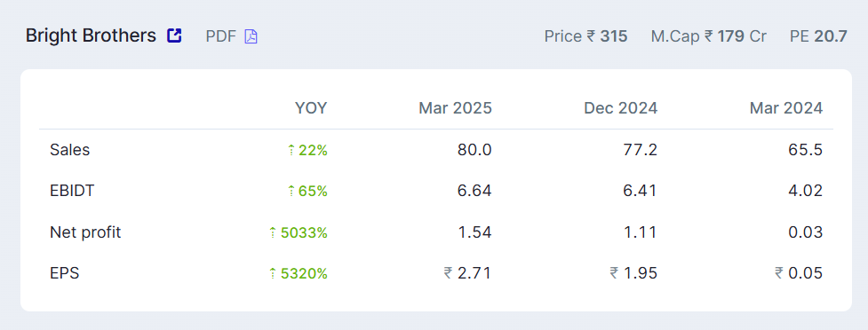
Task: Open Bright Brothers external link icon
Action: click(x=174, y=36)
